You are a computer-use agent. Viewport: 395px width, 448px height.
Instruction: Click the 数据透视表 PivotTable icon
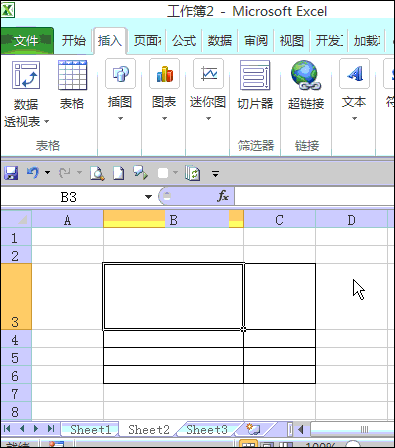26,75
